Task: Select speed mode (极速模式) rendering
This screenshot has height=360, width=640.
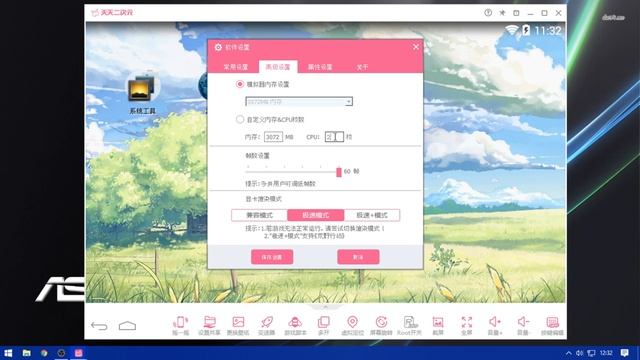Action: click(x=316, y=215)
